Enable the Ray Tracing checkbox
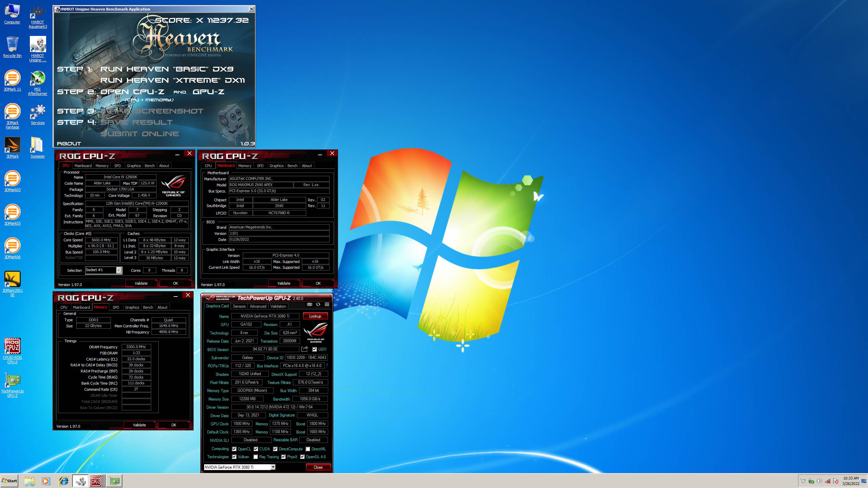 click(255, 457)
